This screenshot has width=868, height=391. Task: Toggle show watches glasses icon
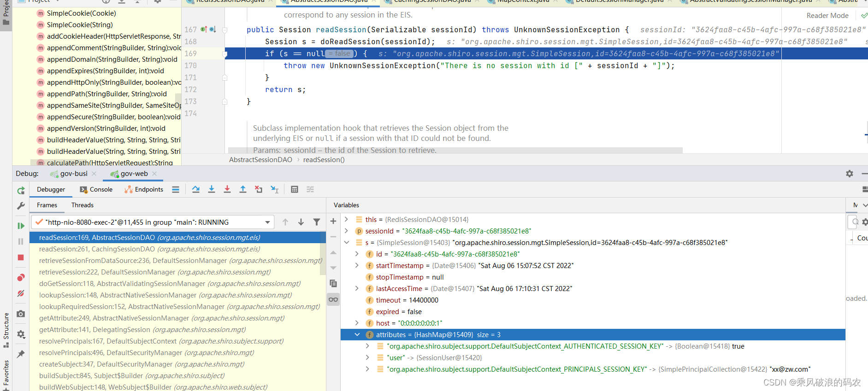(333, 299)
